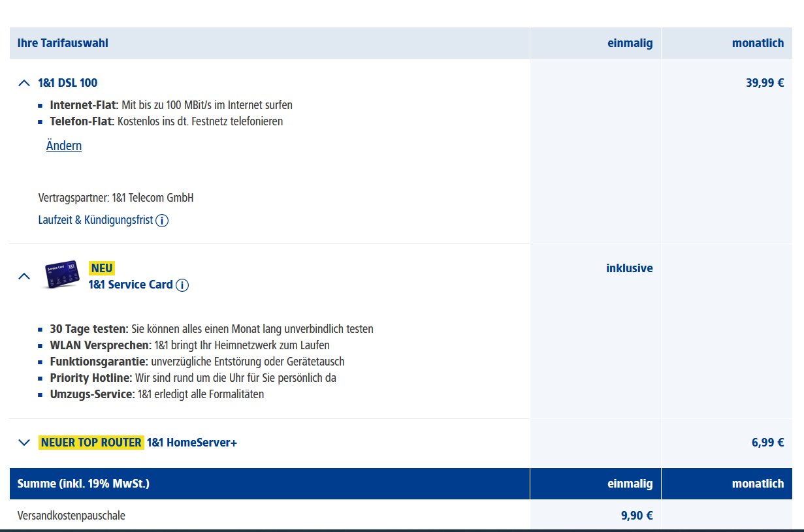Click info icon next to Laufzeit & Kündigungsfrist

click(x=162, y=221)
